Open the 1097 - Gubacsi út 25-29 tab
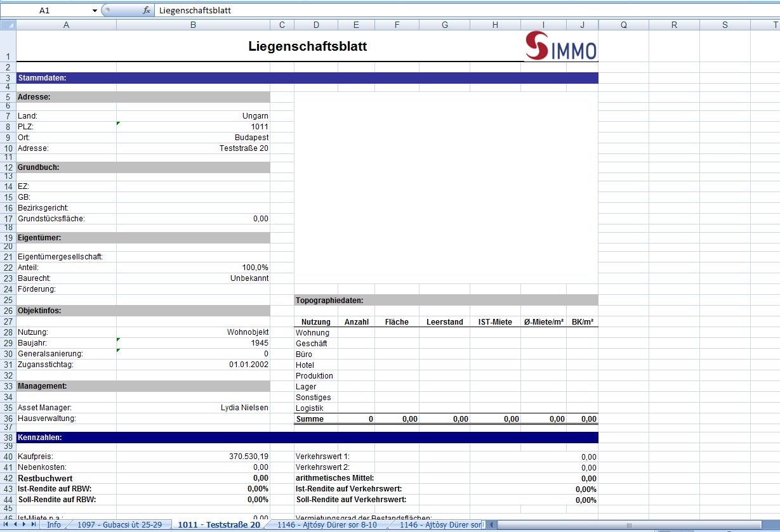The image size is (780, 532). click(119, 525)
